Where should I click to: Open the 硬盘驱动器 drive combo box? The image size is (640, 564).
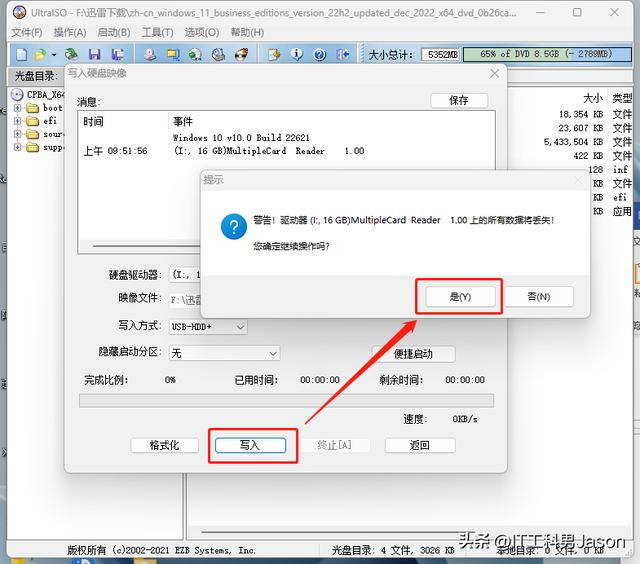[x=185, y=275]
